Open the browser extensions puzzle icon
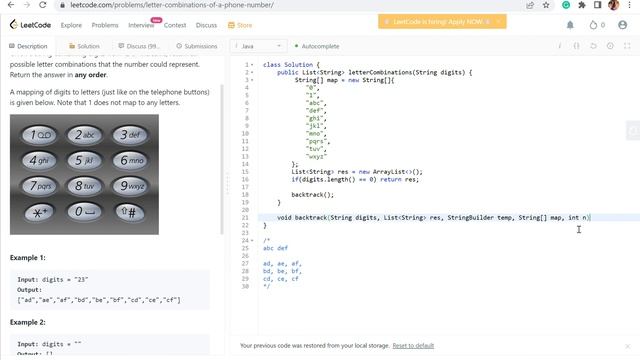640x360 pixels. point(582,5)
